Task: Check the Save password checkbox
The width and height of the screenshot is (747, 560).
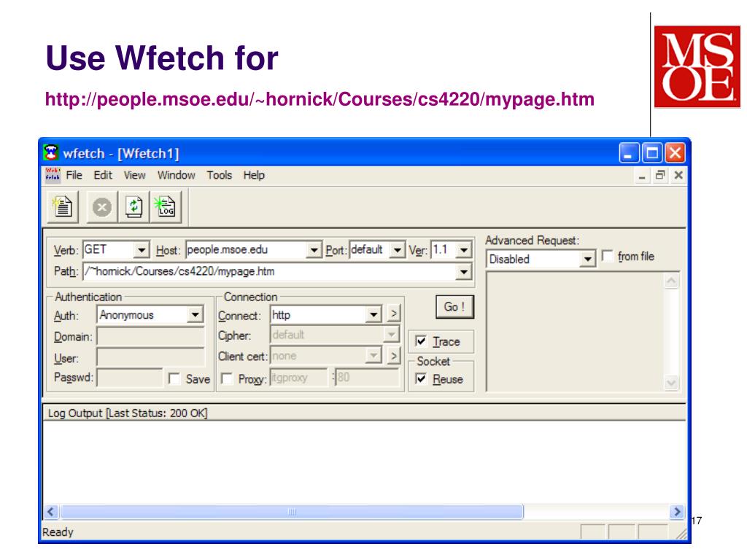Action: (174, 378)
